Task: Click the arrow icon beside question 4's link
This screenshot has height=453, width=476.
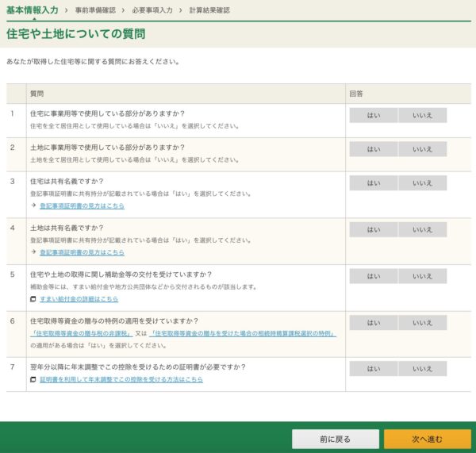Action: 33,252
